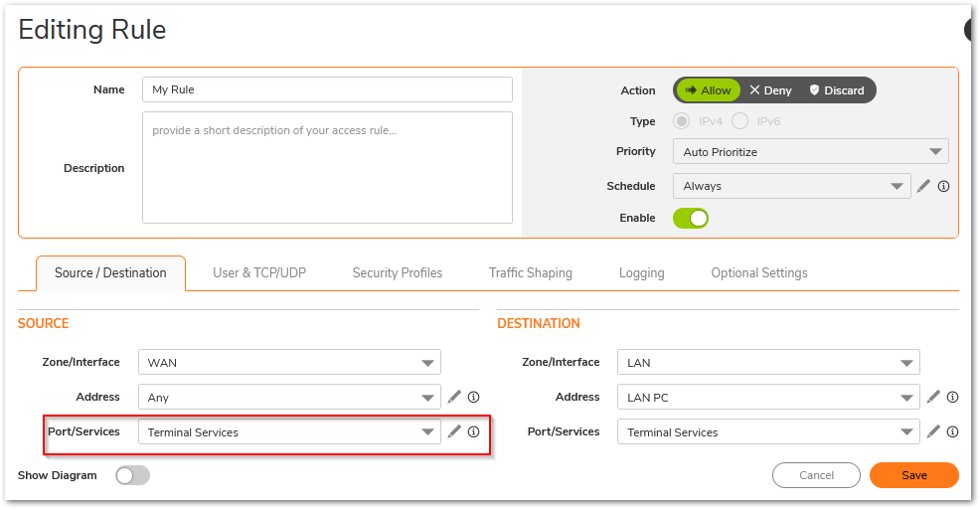Open Destination Zone/Interface LAN dropdown
This screenshot has height=509, width=980.
(768, 362)
